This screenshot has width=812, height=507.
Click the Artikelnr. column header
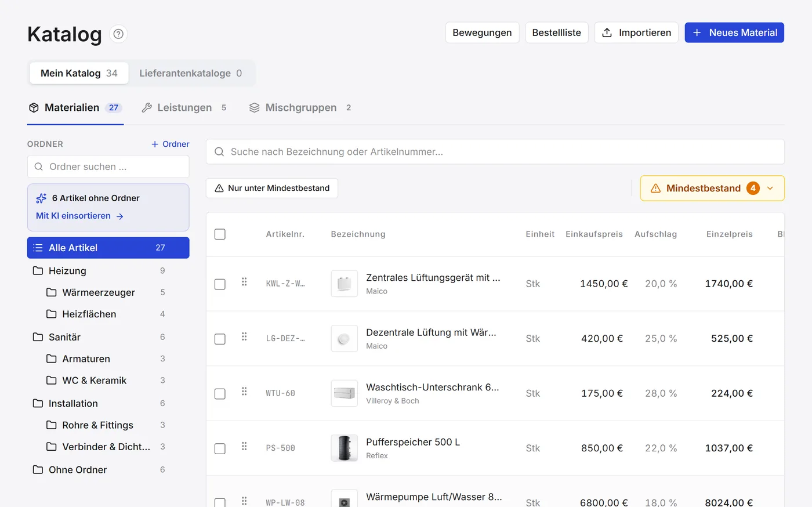click(x=285, y=234)
